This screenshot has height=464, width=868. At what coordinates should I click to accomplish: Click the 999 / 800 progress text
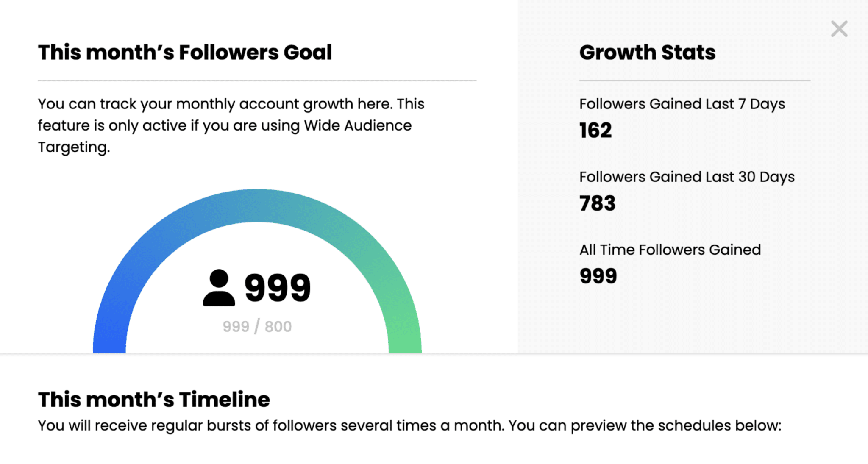click(x=257, y=327)
